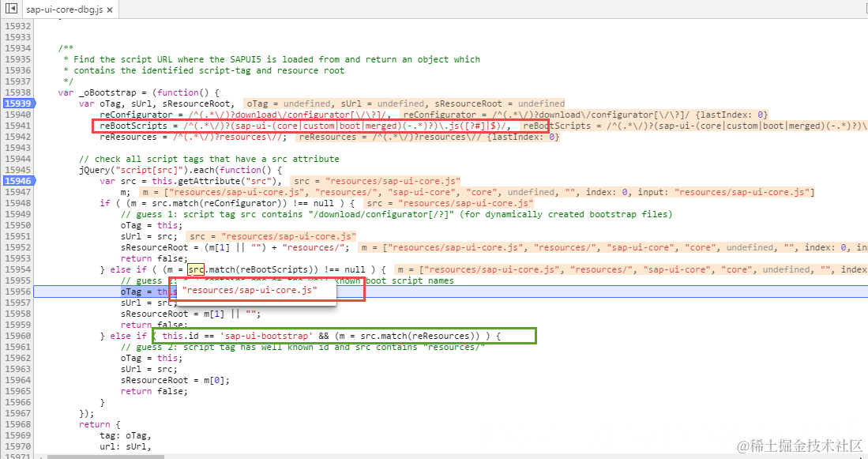Image resolution: width=868 pixels, height=459 pixels.
Task: Click line number 15945 in the gutter
Action: pyautogui.click(x=17, y=170)
